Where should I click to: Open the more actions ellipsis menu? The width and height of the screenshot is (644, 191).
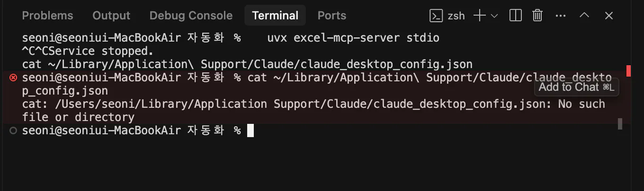coord(561,16)
